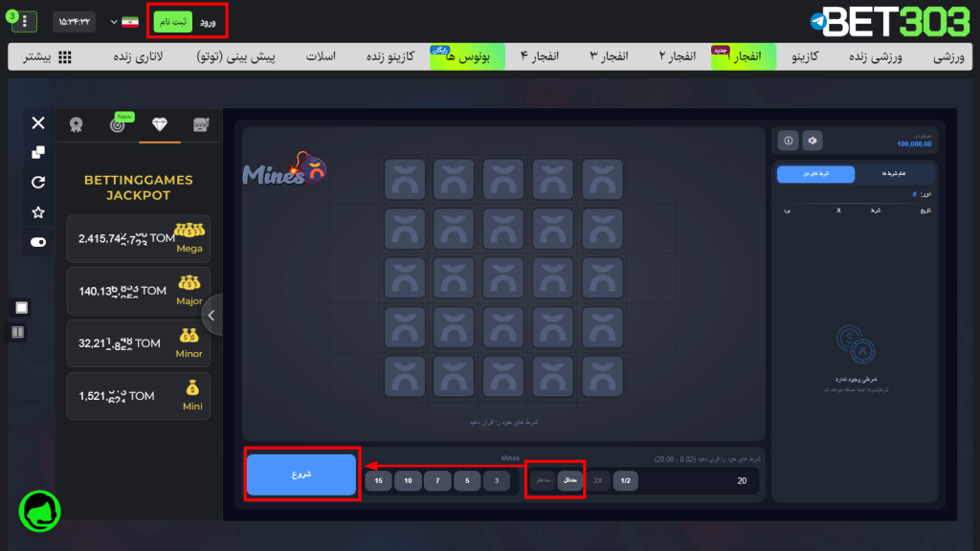This screenshot has width=980, height=551.
Task: Select 5 mines option
Action: tap(468, 481)
